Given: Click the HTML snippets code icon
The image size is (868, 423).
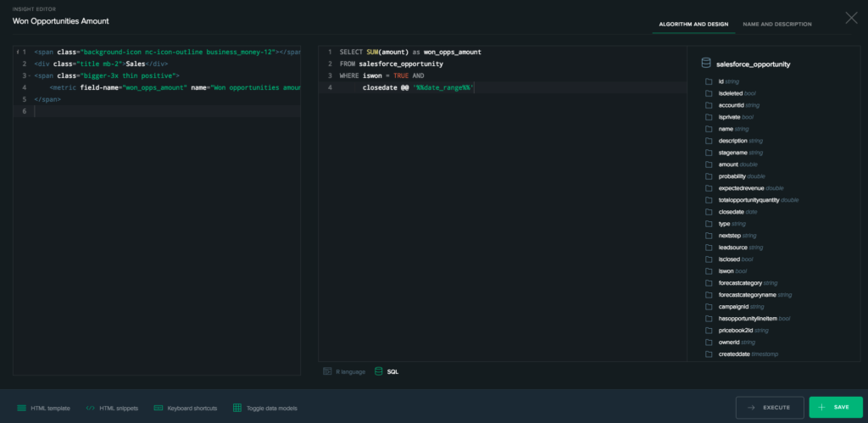Looking at the screenshot, I should click(x=90, y=408).
